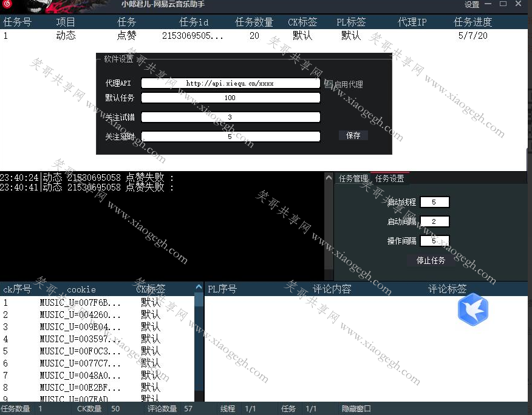Click the 任务id column header
This screenshot has width=532, height=415.
(194, 22)
